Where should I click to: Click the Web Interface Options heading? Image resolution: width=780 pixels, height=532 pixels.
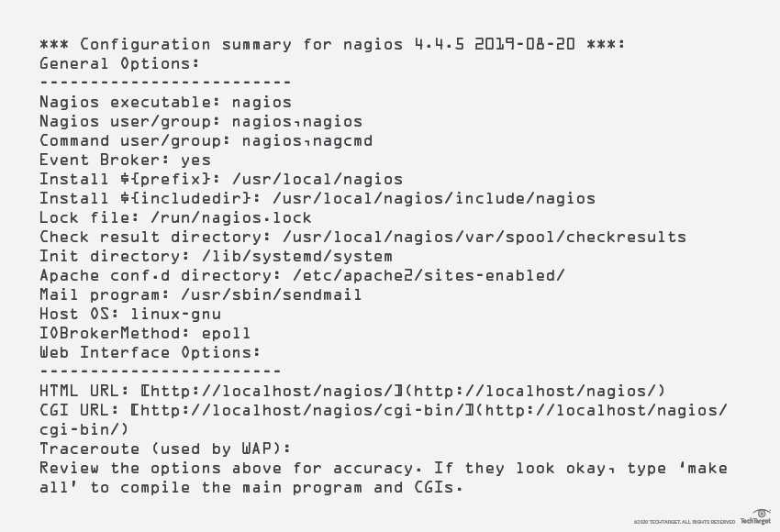[150, 352]
